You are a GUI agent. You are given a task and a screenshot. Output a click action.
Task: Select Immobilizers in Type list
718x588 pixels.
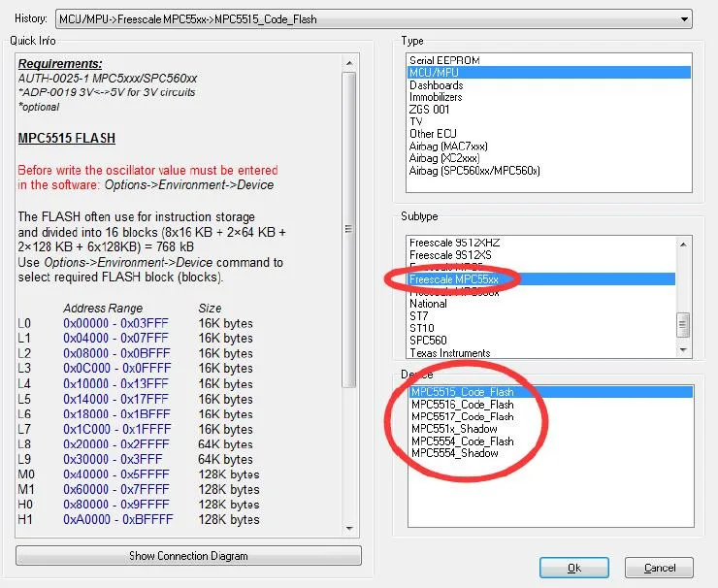click(x=436, y=97)
